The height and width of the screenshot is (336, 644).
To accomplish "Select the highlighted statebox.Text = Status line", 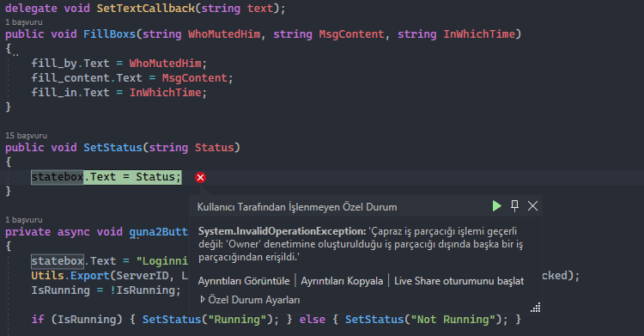I will tap(106, 177).
